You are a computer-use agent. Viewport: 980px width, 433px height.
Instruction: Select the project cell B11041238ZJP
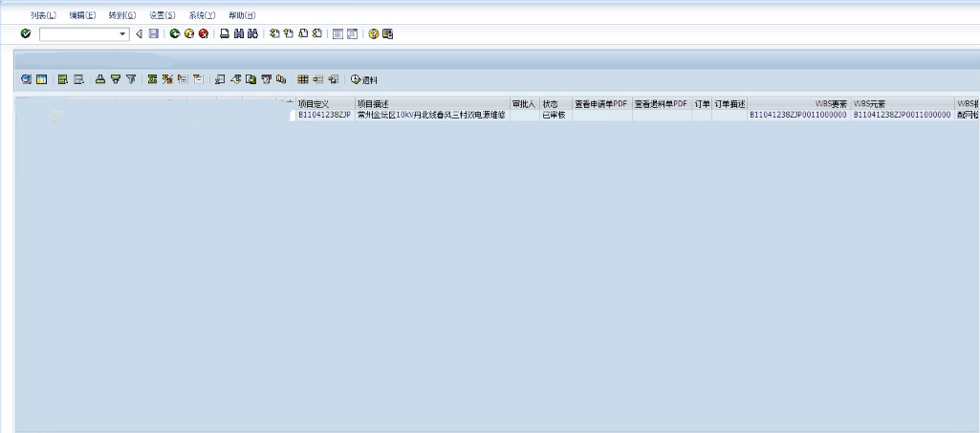point(324,114)
